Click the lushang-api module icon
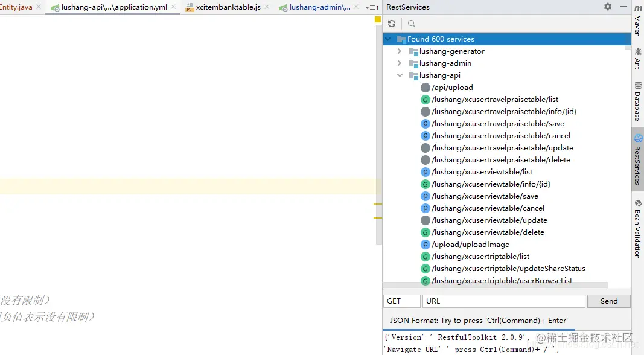This screenshot has height=355, width=644. [413, 75]
